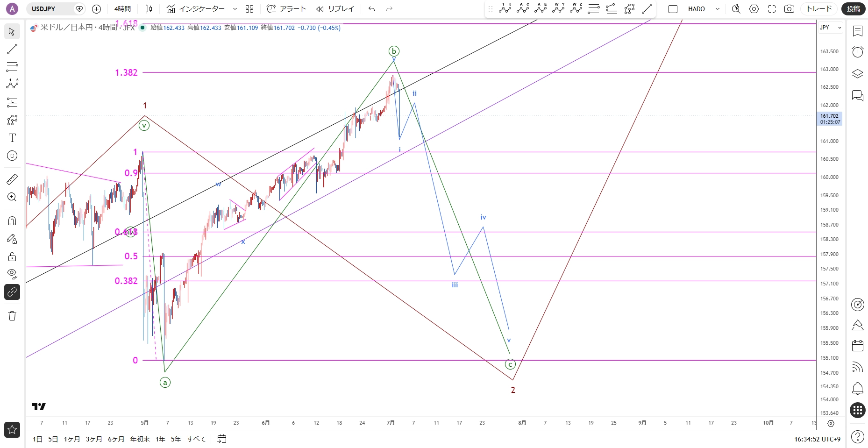Screen dimensions: 868x448
Task: Click the 4時間 interval selector
Action: click(123, 9)
